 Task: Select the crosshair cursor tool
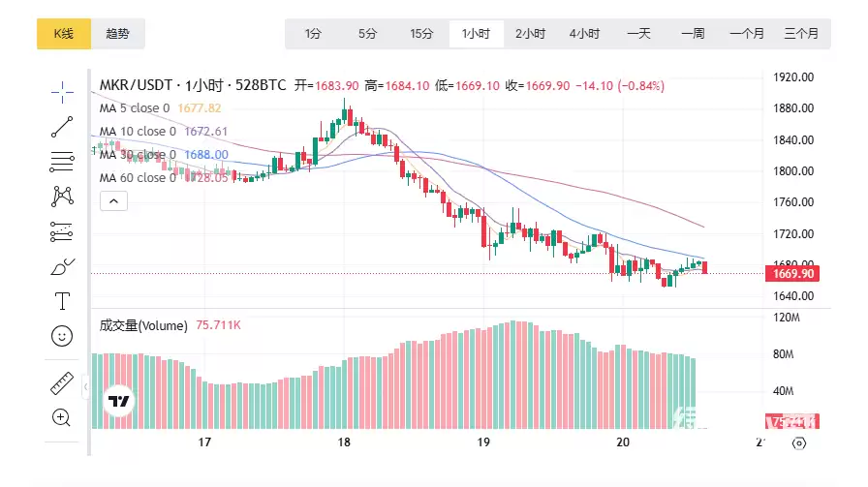click(x=62, y=93)
